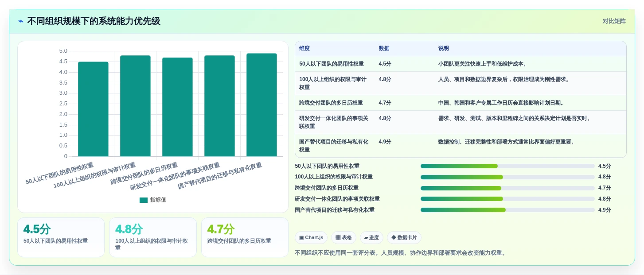Screen dimensions: 644x275
Task: Click the bar for 50人以下团队的易用性权重
Action: pyautogui.click(x=93, y=109)
